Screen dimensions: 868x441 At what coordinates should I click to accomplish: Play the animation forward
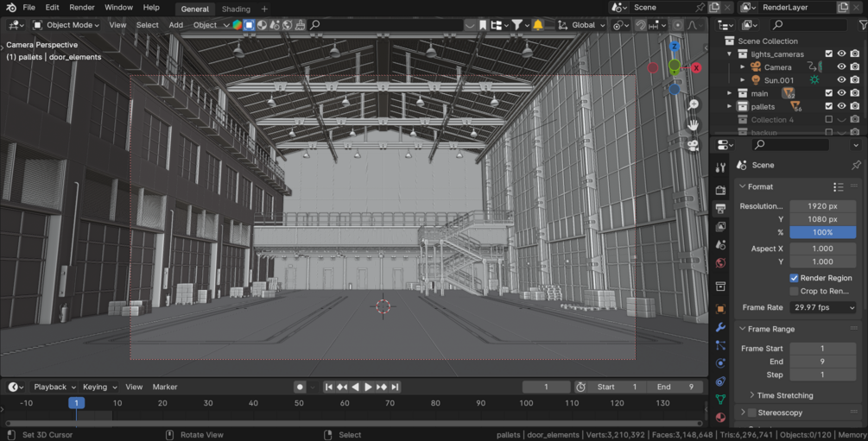pos(368,387)
